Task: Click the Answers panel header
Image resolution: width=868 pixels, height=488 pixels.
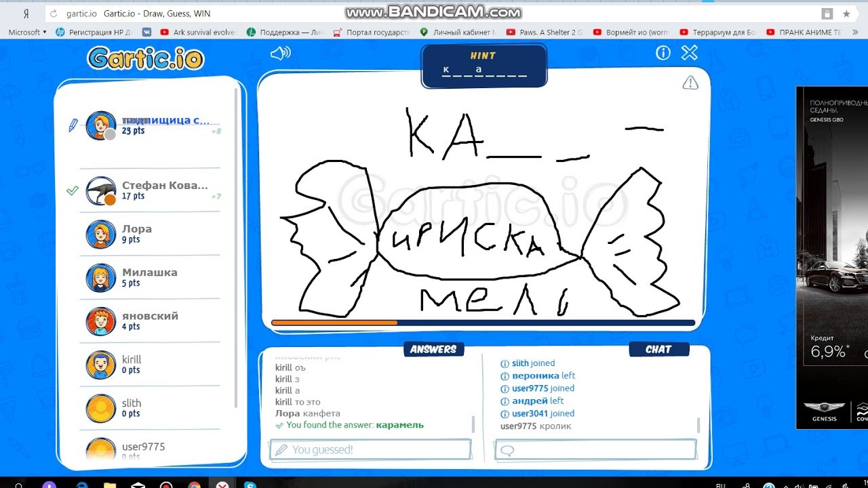Action: [x=433, y=349]
